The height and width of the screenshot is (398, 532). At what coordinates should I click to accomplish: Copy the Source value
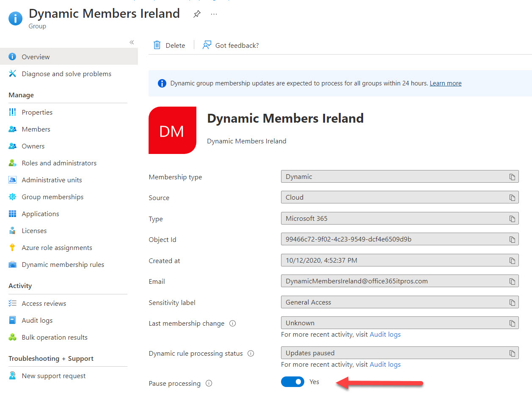tap(512, 198)
